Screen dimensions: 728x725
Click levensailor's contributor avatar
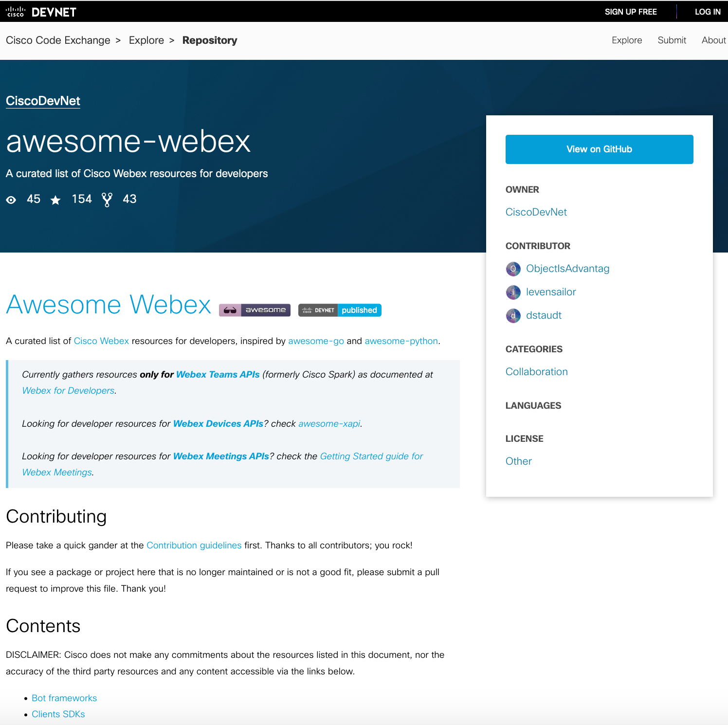[x=513, y=292]
